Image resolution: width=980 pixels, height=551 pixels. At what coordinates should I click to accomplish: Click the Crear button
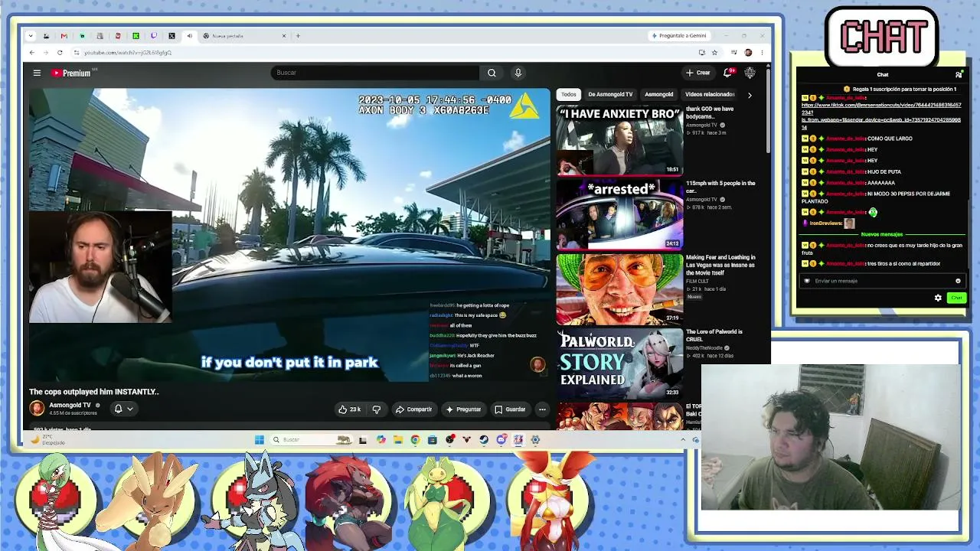(x=698, y=73)
